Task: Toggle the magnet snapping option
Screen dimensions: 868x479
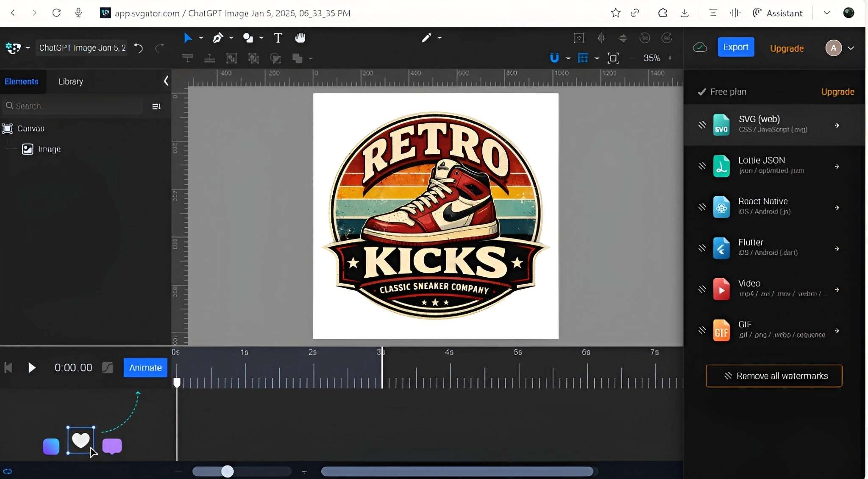Action: pos(554,58)
